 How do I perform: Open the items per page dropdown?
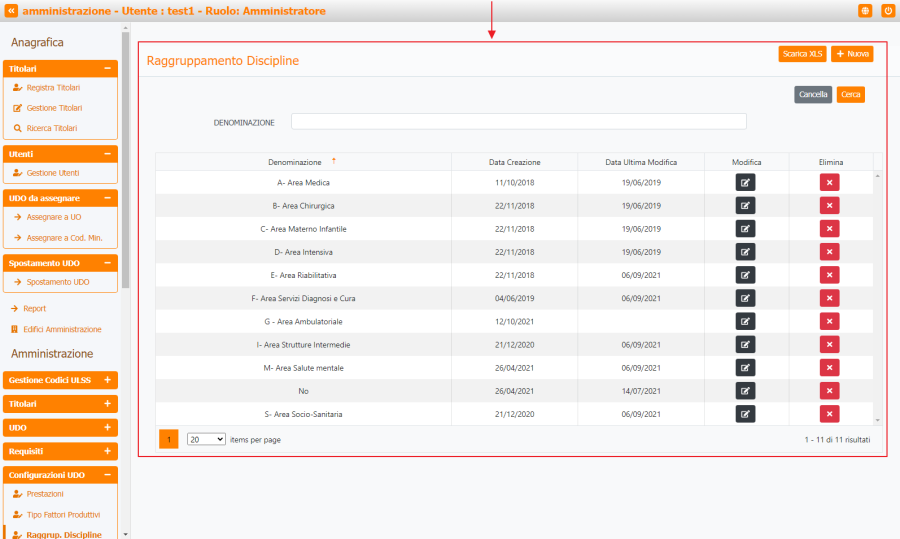click(206, 439)
